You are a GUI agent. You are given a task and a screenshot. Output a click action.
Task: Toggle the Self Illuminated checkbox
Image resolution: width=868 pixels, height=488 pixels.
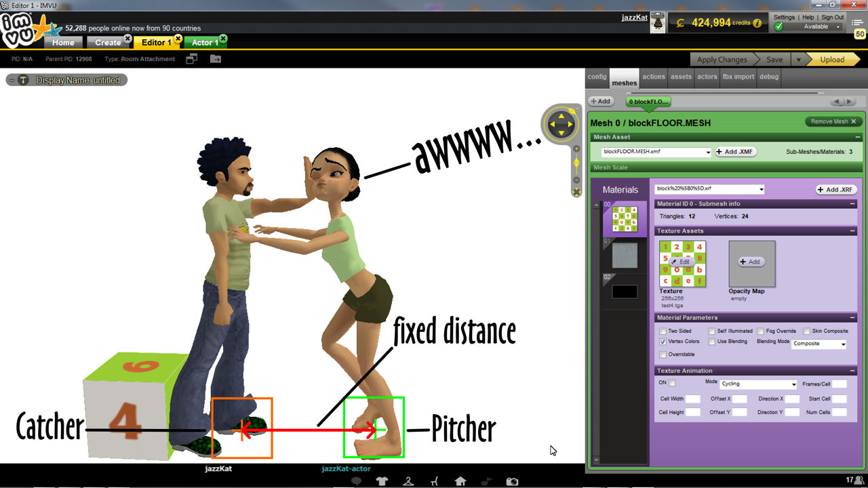(x=712, y=331)
